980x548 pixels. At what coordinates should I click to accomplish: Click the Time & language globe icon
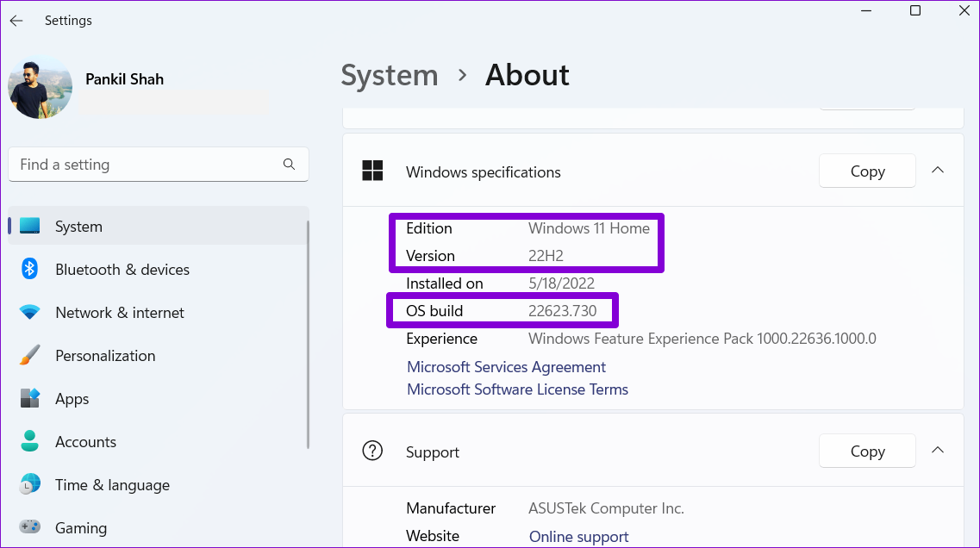coord(30,484)
